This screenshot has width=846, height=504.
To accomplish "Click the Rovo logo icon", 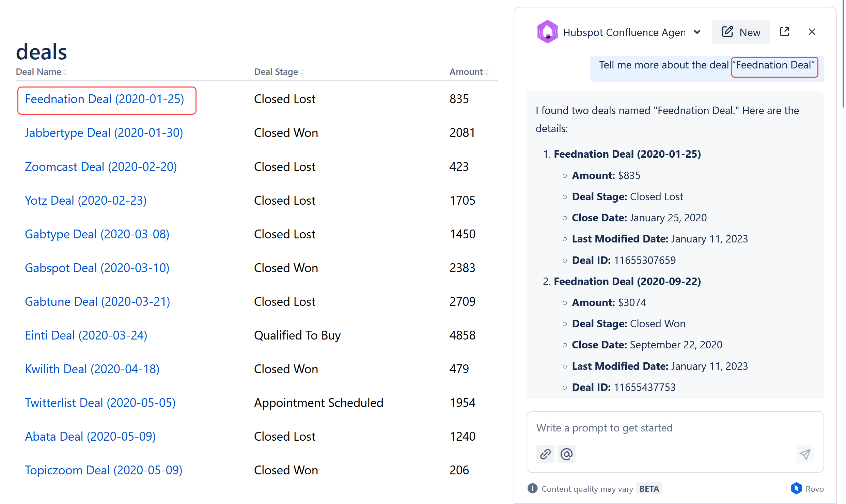I will point(796,488).
